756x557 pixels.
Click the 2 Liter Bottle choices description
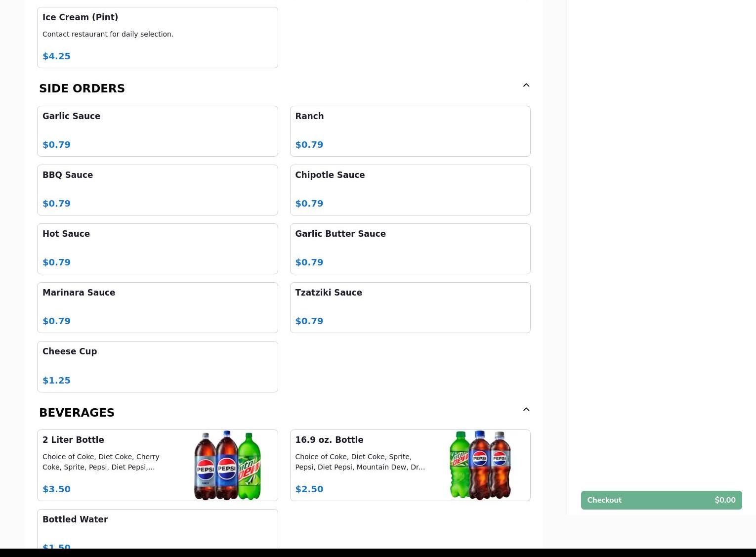[x=101, y=462]
